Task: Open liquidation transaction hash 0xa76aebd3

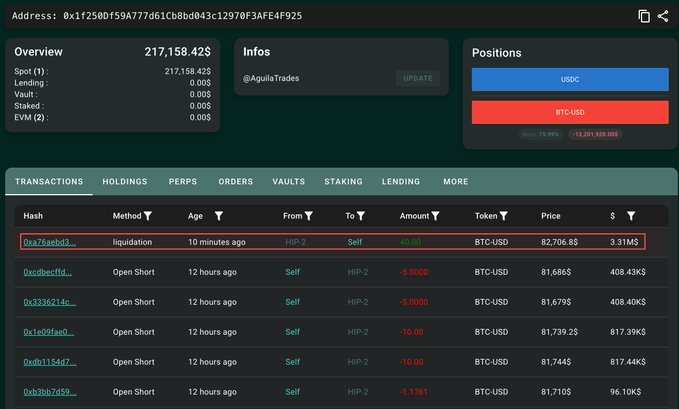Action: [x=49, y=242]
